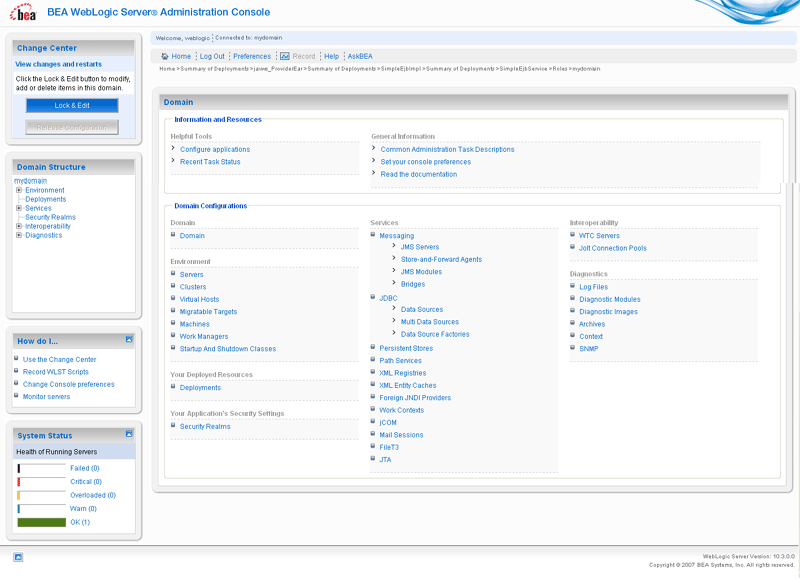Image resolution: width=800 pixels, height=580 pixels.
Task: Click Log Out in the toolbar
Action: pos(212,56)
